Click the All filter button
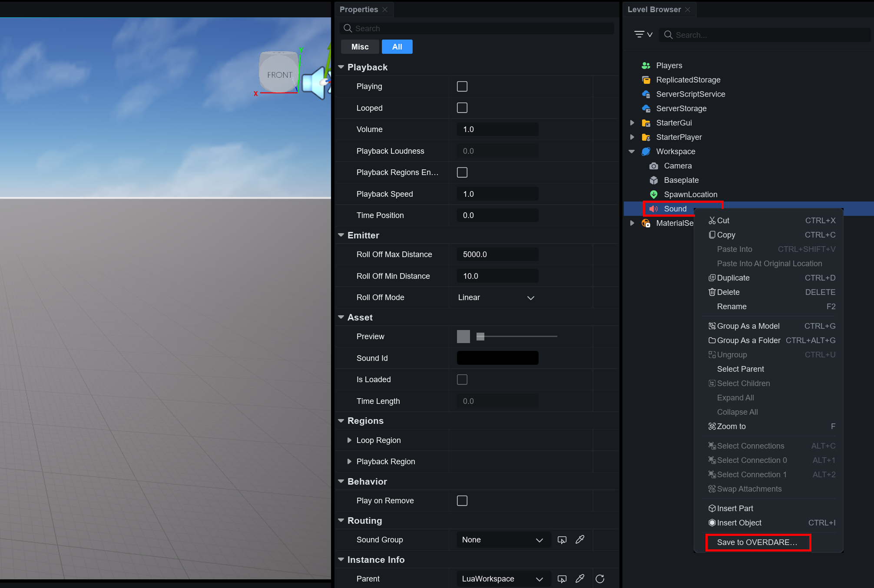The height and width of the screenshot is (588, 874). pos(397,47)
